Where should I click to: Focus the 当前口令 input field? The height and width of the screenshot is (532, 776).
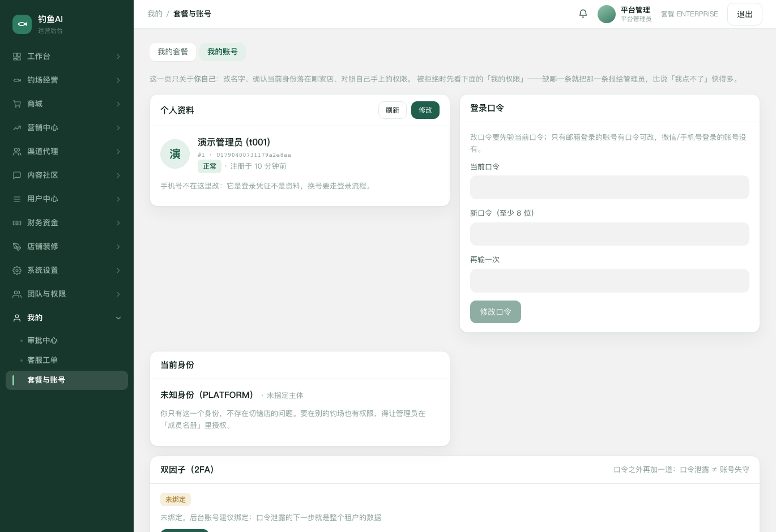(609, 187)
